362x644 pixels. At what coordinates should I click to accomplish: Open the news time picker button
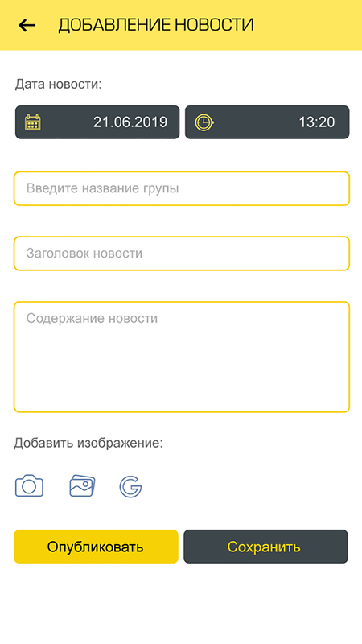tap(267, 122)
